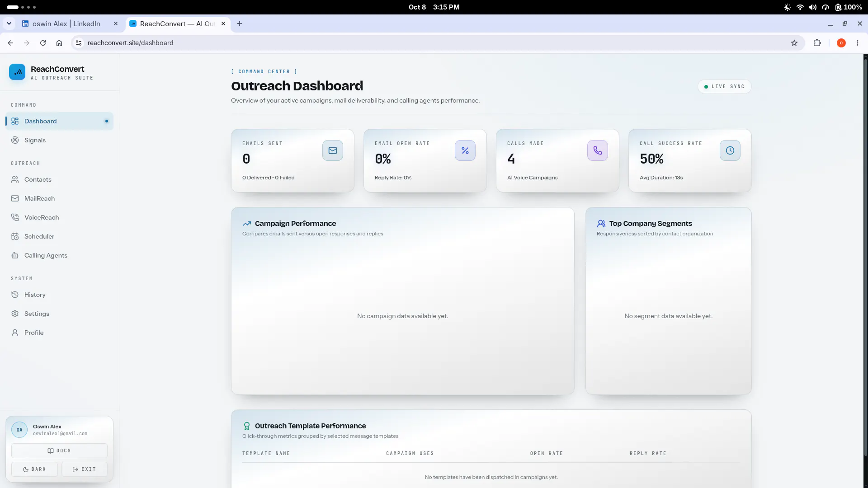
Task: Click the Calling Agents bot icon
Action: [x=15, y=255]
